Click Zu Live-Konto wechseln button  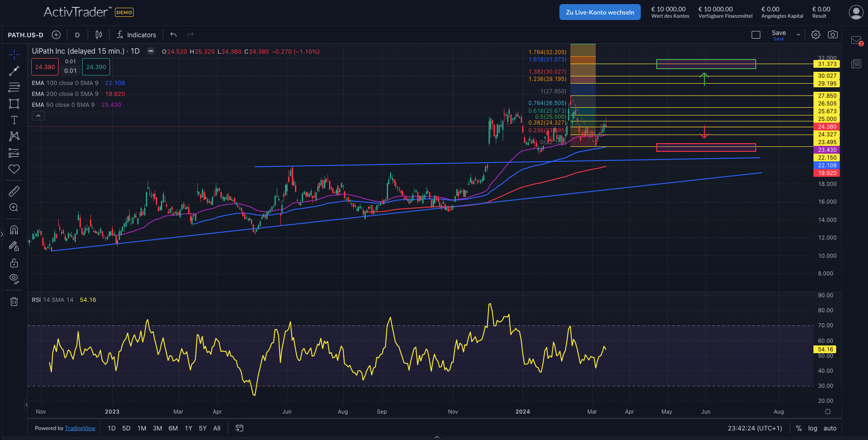pyautogui.click(x=600, y=12)
